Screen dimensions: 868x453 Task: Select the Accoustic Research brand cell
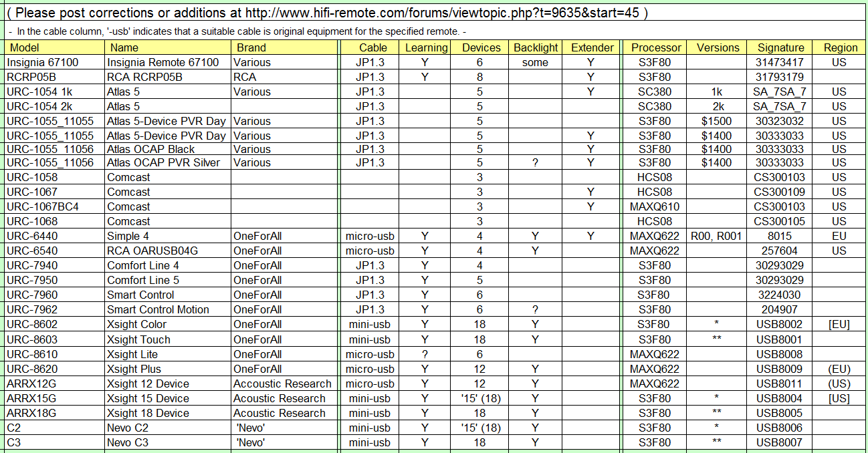[x=282, y=384]
